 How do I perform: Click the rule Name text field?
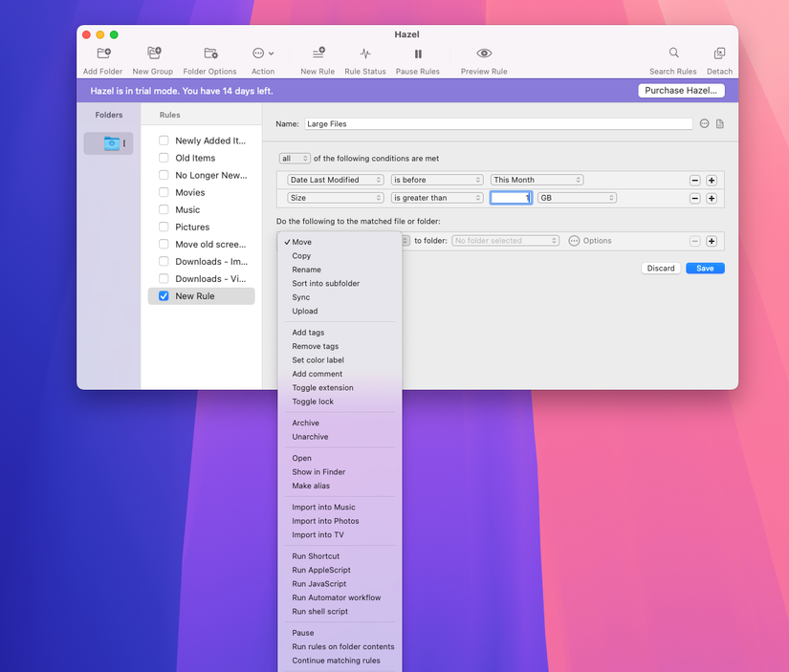[497, 124]
